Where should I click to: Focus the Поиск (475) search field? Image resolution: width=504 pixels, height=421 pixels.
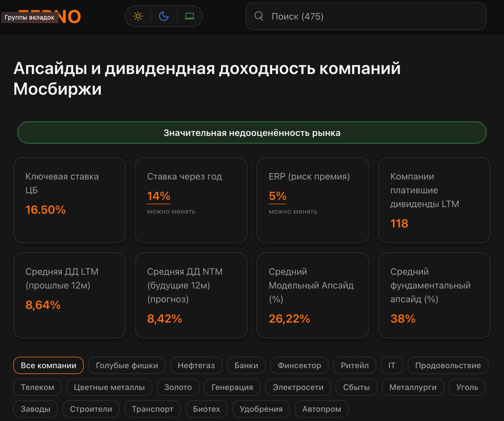coord(366,16)
